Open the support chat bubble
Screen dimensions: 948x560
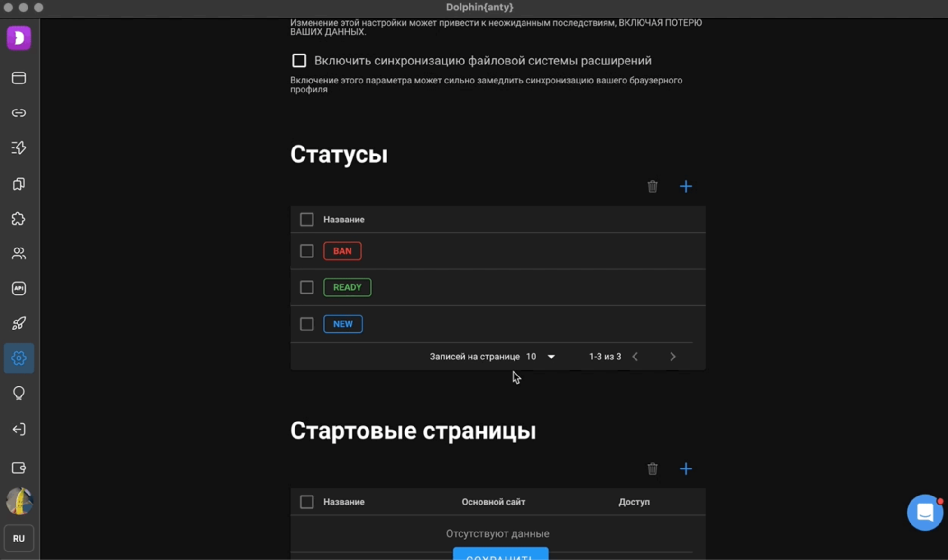[x=925, y=512]
